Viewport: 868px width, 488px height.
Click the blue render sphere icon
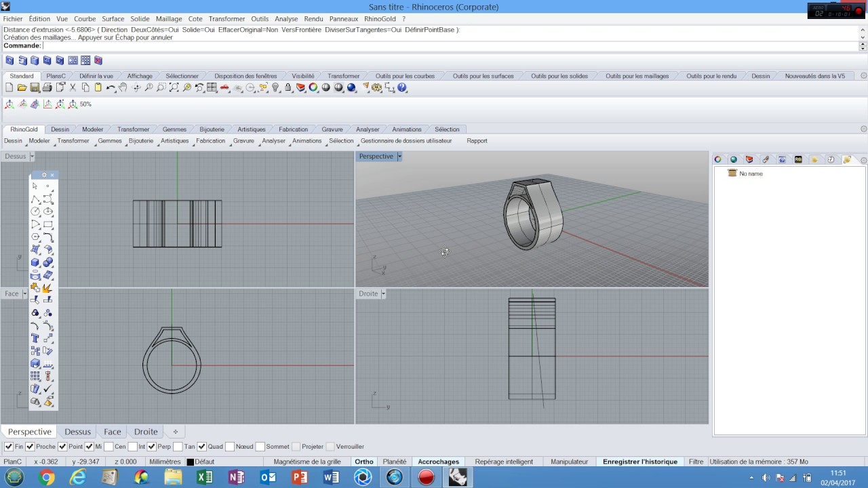click(351, 87)
